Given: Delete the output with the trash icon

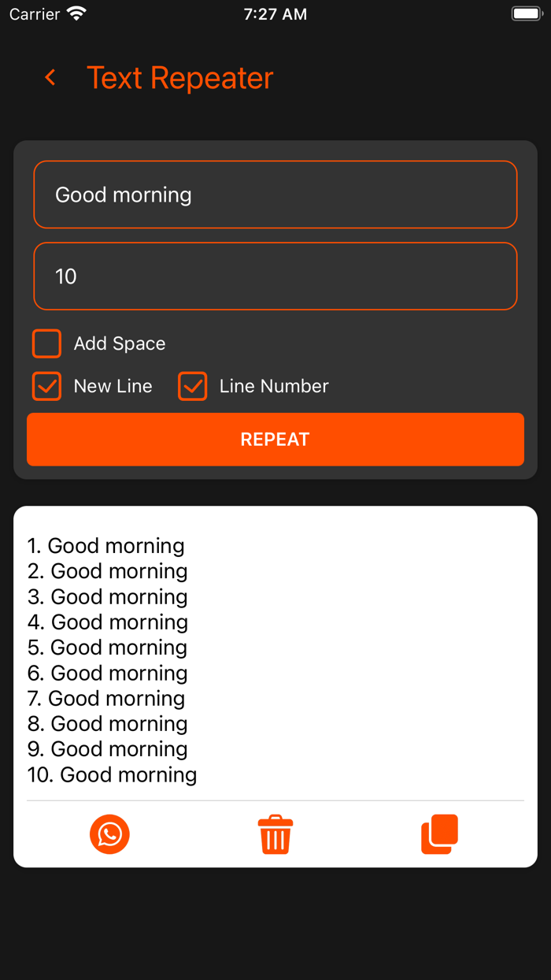Looking at the screenshot, I should click(x=275, y=835).
